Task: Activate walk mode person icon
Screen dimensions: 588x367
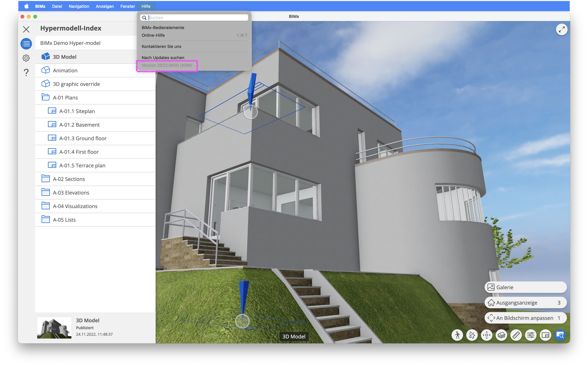Action: click(457, 335)
